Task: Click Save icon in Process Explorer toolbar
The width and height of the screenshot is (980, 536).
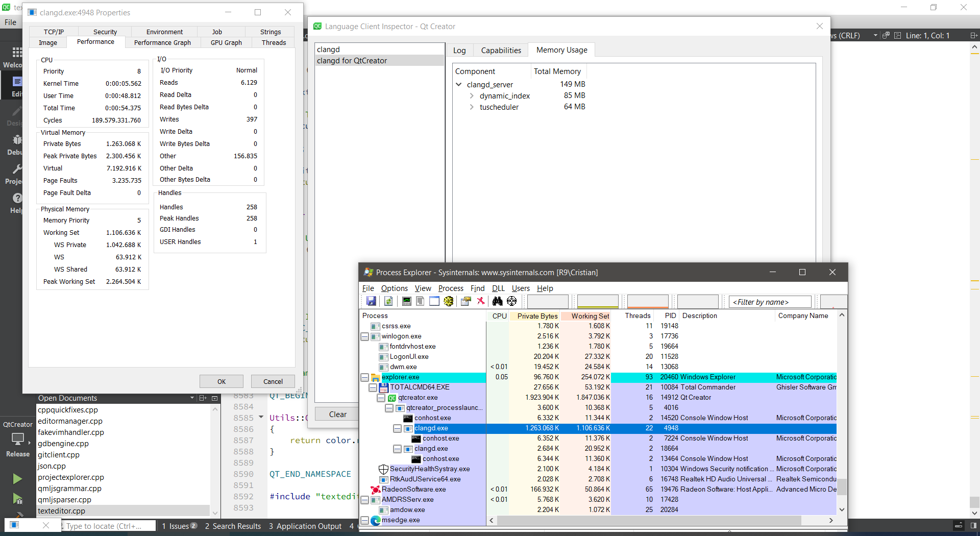Action: pos(371,301)
